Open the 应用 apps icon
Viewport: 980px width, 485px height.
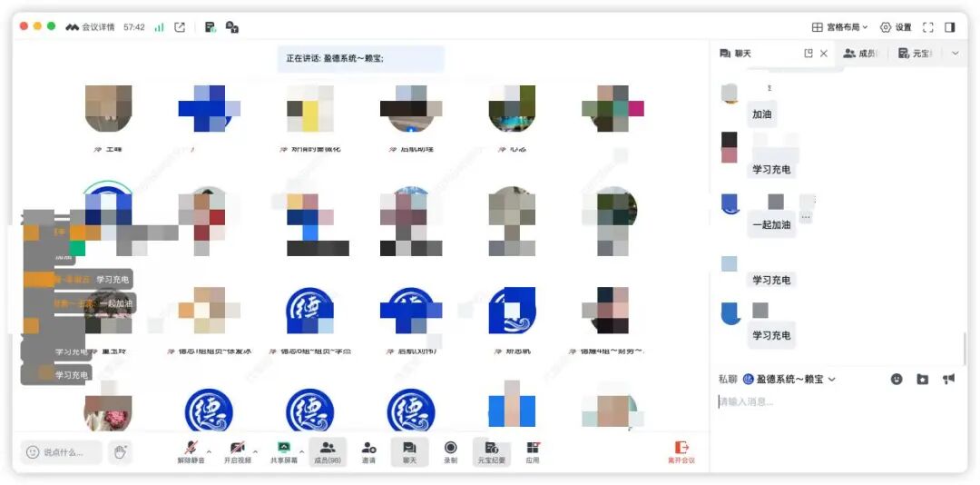point(533,451)
